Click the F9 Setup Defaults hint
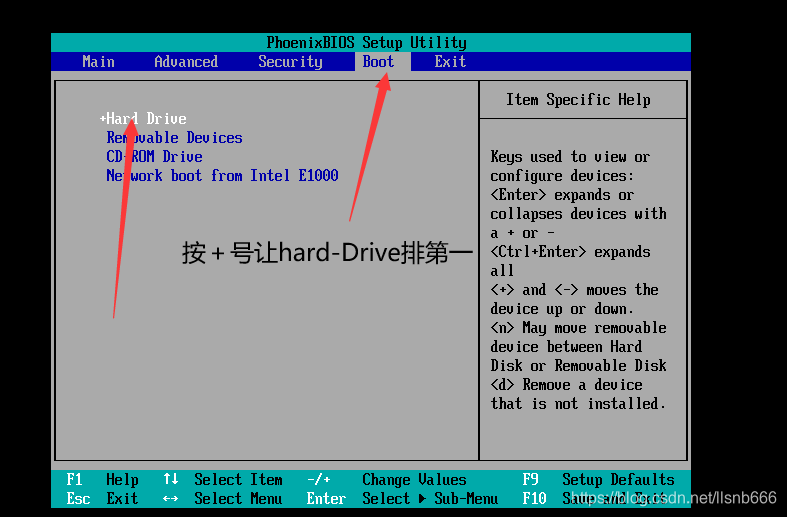Screen dimensions: 787x517 598,480
